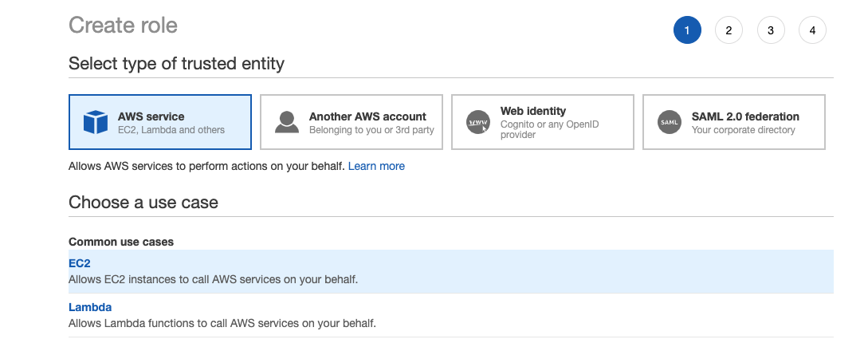Pick 'Web identity' as trusted entity
The width and height of the screenshot is (868, 351).
(x=532, y=111)
